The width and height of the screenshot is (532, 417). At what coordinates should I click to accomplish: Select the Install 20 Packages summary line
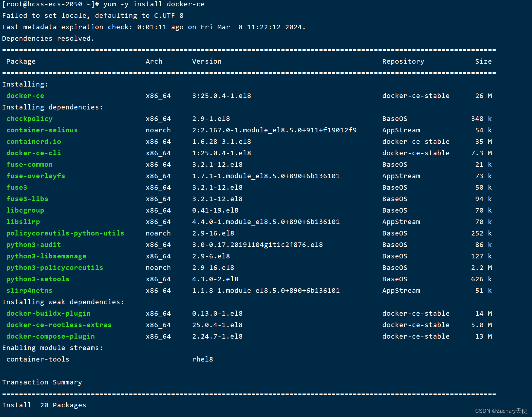tap(44, 405)
